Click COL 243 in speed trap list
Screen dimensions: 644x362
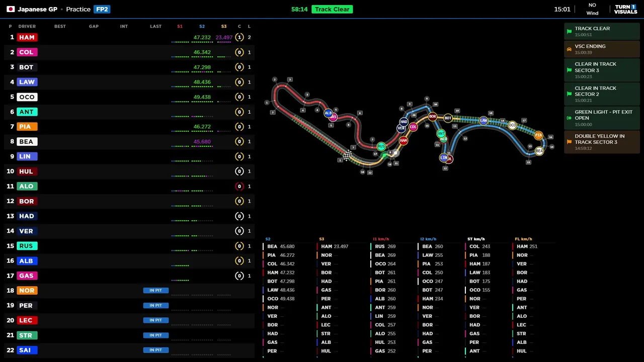click(479, 246)
